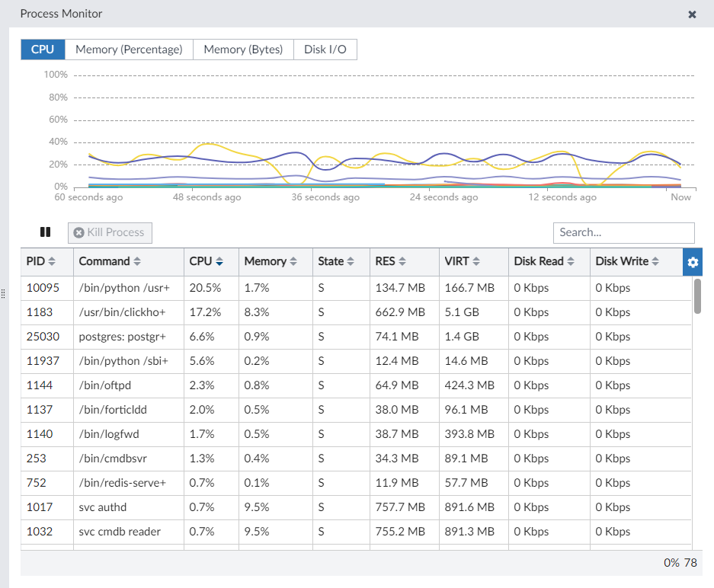Open the Disk I/O tab
The height and width of the screenshot is (588, 714).
[x=325, y=50]
